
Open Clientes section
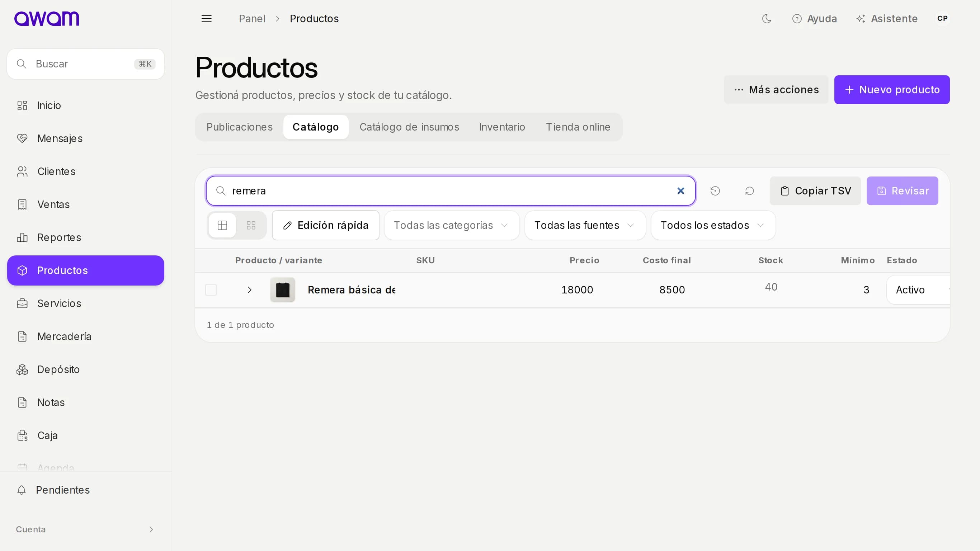pyautogui.click(x=86, y=171)
